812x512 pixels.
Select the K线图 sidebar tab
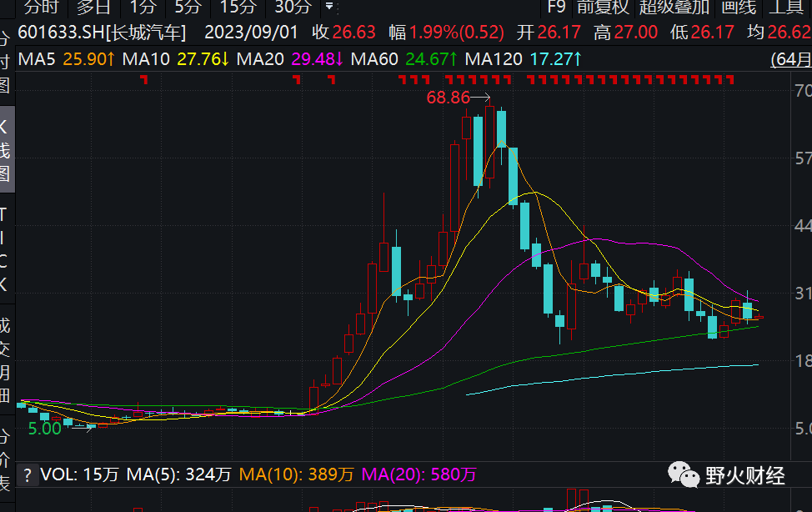[x=6, y=150]
